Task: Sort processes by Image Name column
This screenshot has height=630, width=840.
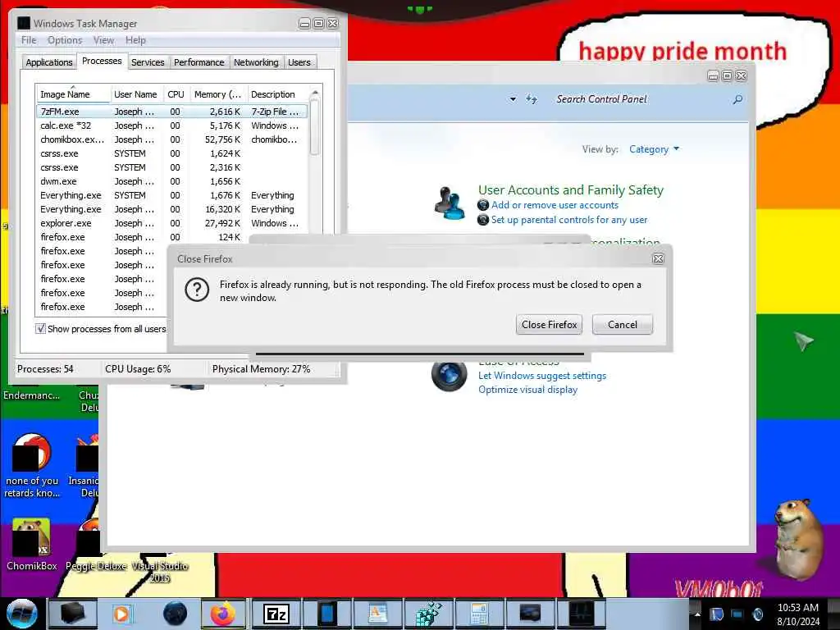Action: click(73, 94)
